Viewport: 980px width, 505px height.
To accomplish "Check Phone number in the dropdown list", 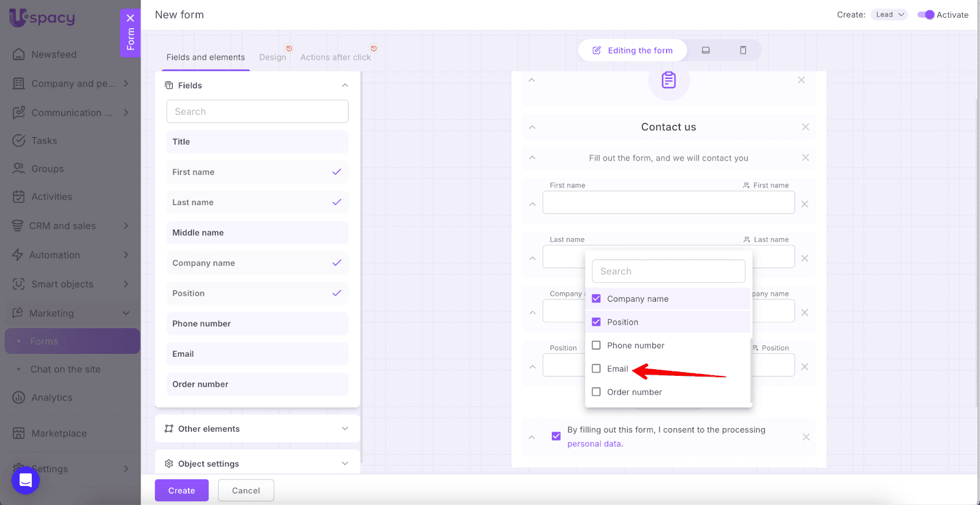I will (596, 345).
